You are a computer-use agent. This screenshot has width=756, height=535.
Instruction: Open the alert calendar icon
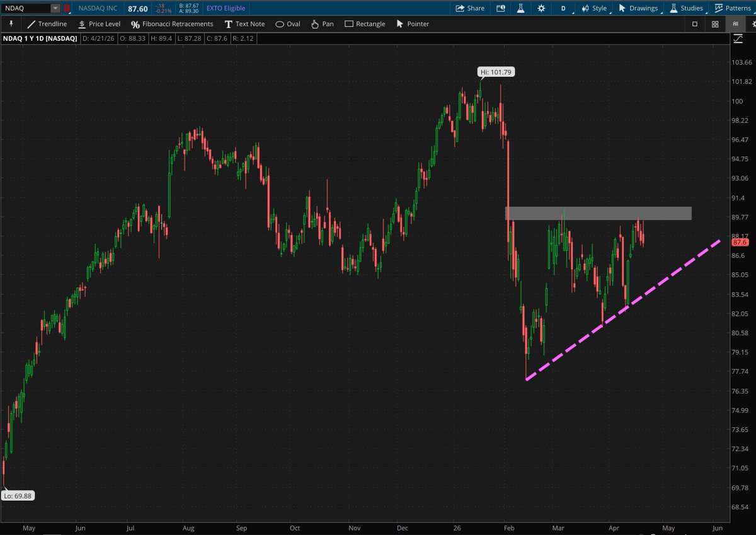tap(501, 8)
